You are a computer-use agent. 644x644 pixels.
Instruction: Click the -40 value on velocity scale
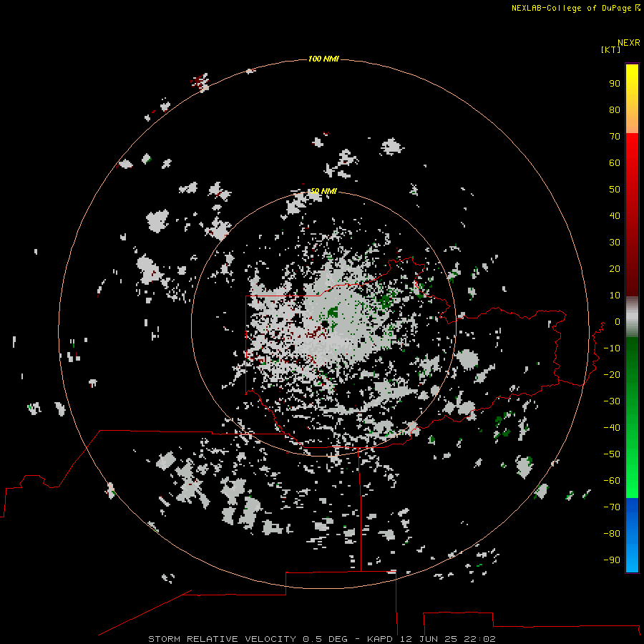(x=612, y=428)
